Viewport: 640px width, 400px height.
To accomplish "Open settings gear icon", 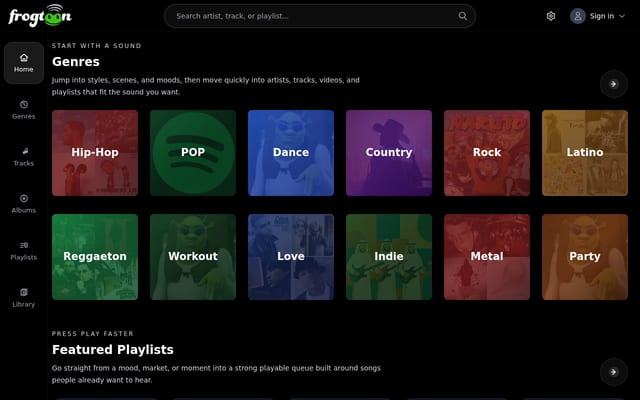I will pos(551,16).
